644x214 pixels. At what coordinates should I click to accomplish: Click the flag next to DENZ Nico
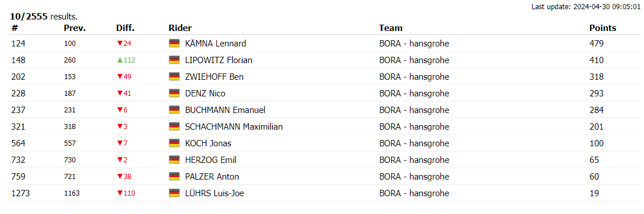[x=174, y=94]
